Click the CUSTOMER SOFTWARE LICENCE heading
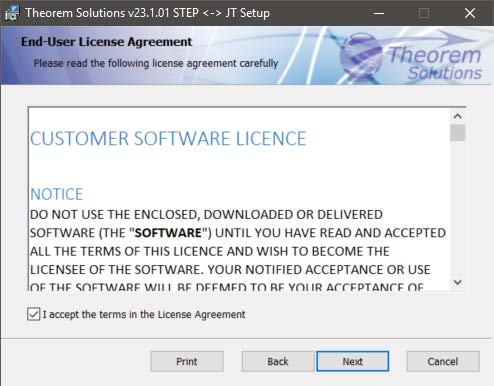494x386 pixels. tap(168, 139)
